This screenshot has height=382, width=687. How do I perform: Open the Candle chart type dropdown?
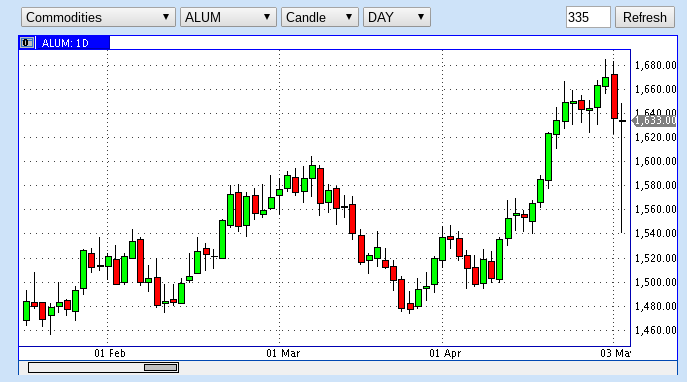[320, 17]
